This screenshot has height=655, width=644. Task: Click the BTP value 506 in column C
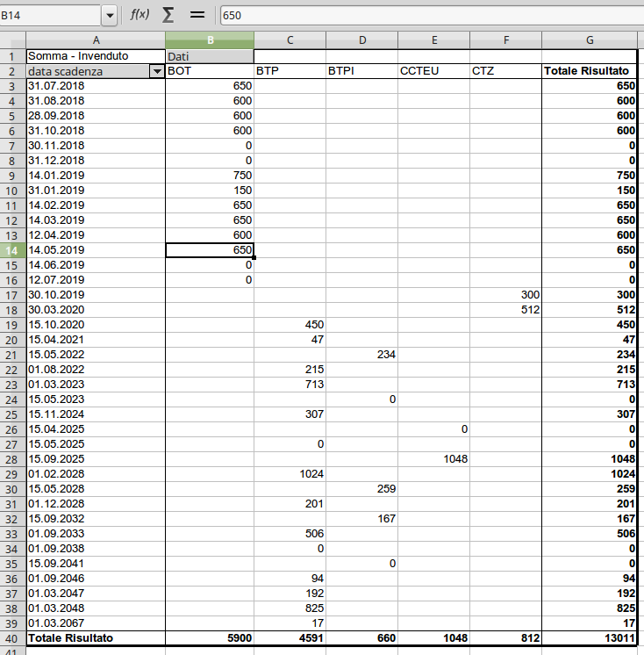coord(290,534)
